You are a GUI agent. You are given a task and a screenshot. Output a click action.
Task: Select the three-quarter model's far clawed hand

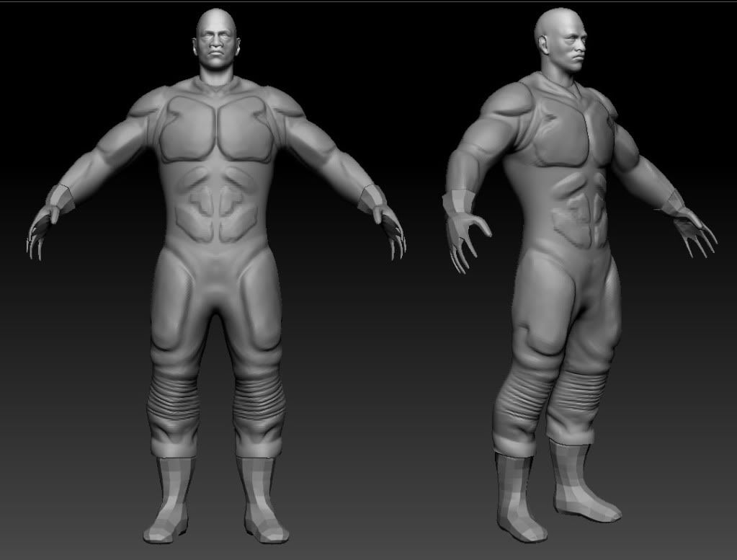click(x=695, y=229)
